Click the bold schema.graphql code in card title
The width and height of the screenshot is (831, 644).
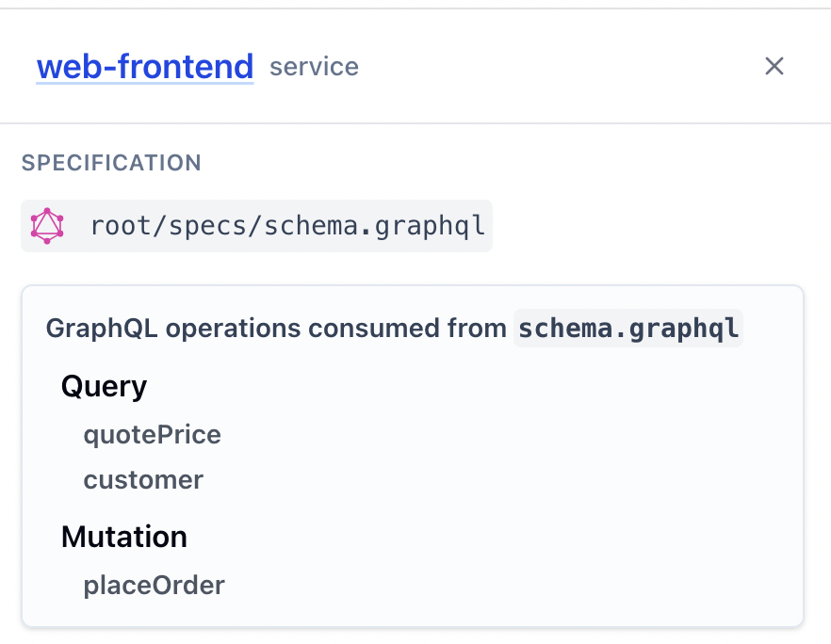tap(628, 329)
